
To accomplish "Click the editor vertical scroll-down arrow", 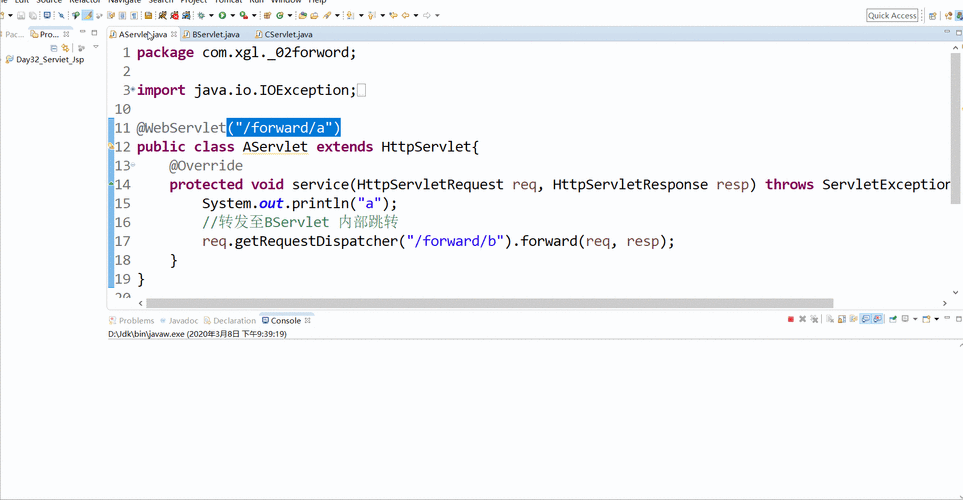I will pyautogui.click(x=955, y=293).
